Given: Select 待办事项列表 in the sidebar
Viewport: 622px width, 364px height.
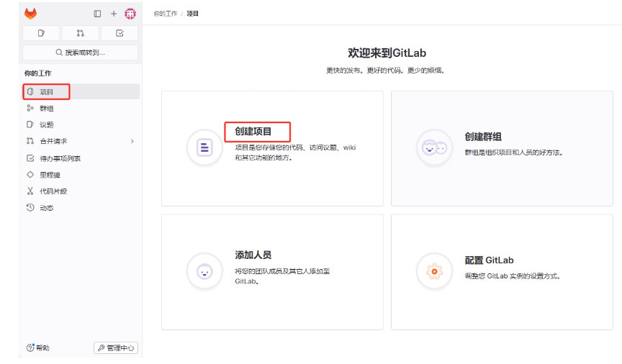Looking at the screenshot, I should point(81,158).
